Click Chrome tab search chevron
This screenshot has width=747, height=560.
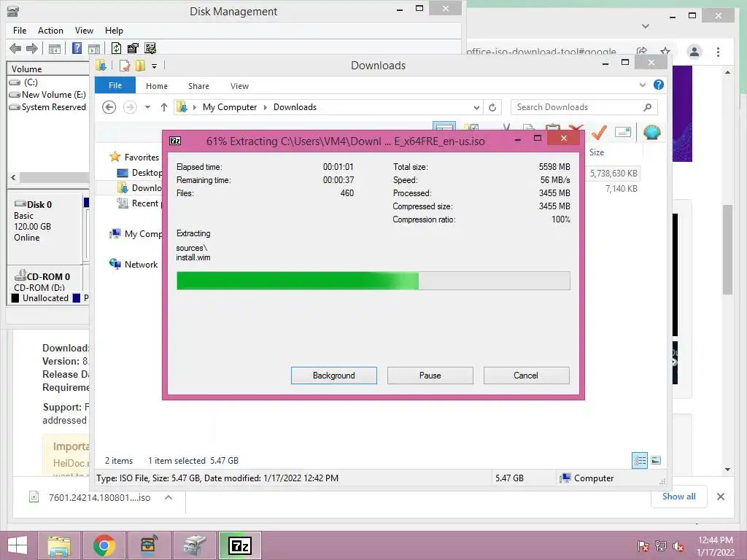[x=646, y=26]
